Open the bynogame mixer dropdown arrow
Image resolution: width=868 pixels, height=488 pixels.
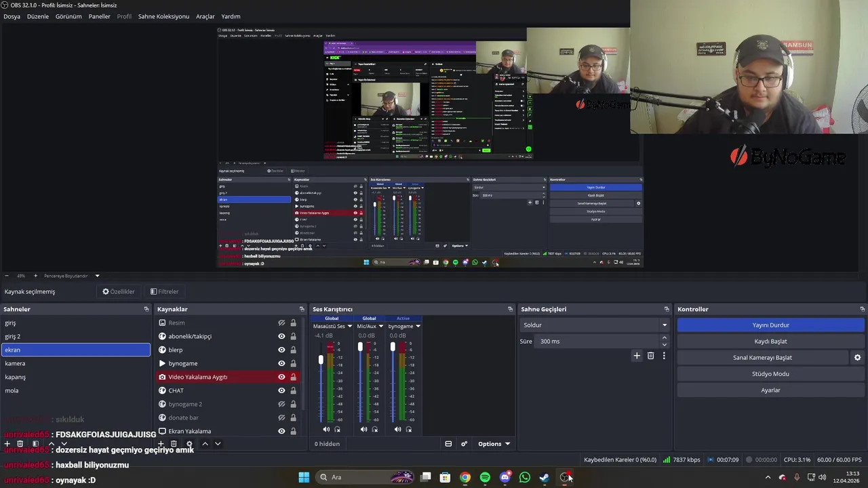pos(418,326)
